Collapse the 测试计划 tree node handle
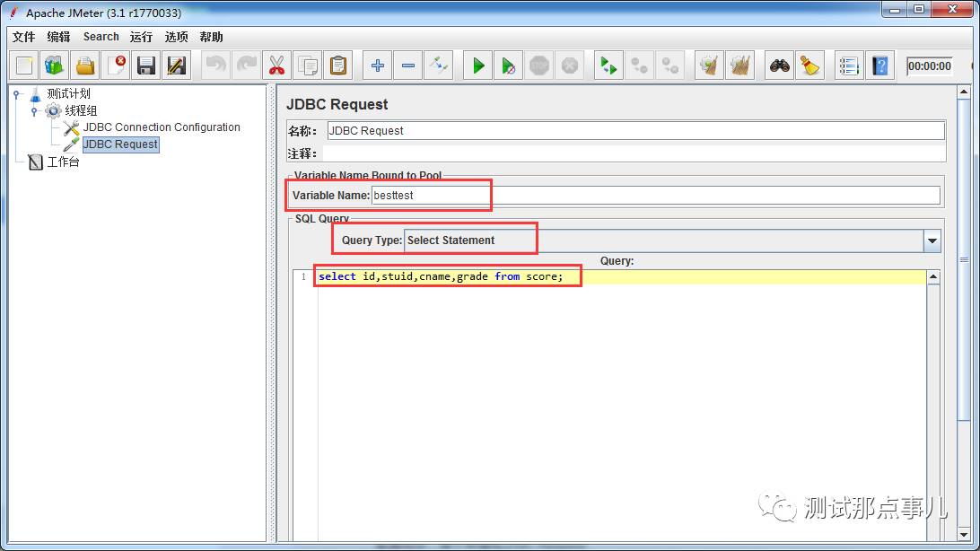 [x=17, y=94]
